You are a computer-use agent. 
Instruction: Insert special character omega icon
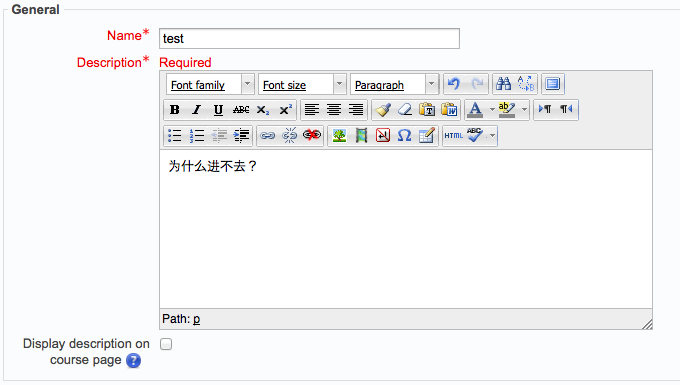405,136
